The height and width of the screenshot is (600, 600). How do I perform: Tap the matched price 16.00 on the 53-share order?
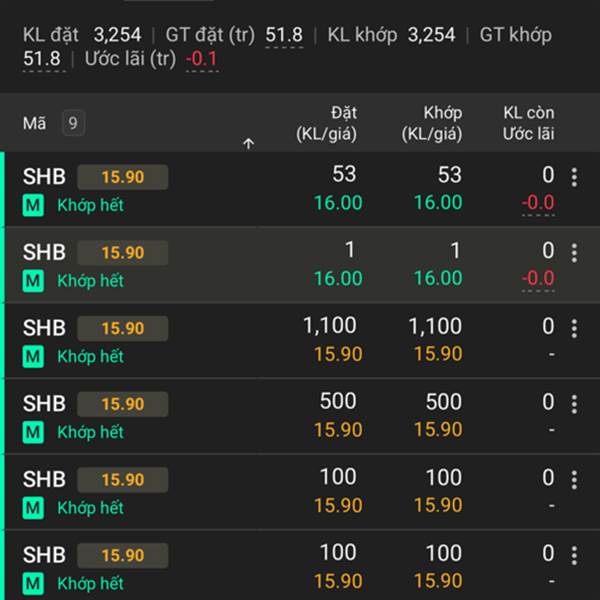coord(438,202)
